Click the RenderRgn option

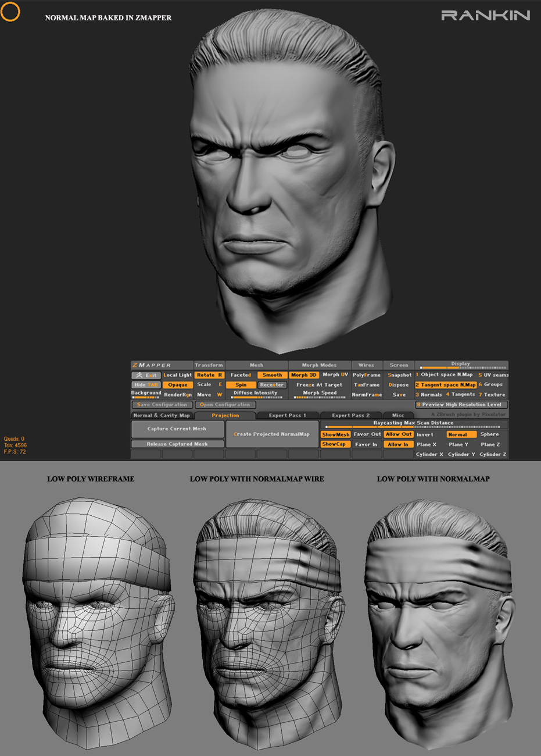click(x=177, y=395)
